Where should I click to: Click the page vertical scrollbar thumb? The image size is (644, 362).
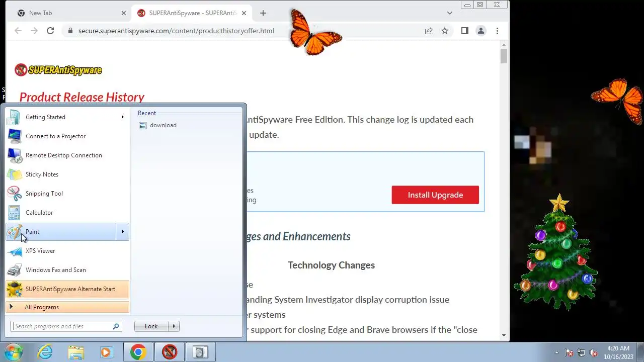click(x=504, y=56)
